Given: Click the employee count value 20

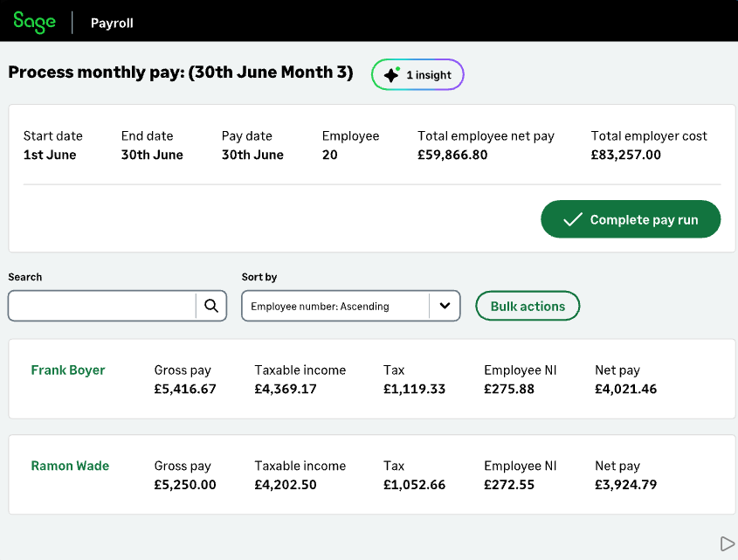Looking at the screenshot, I should (x=329, y=155).
